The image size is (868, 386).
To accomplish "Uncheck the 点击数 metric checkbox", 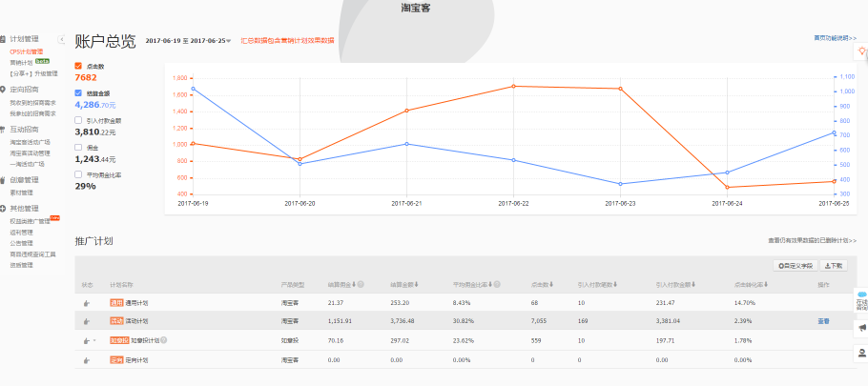I will [78, 66].
